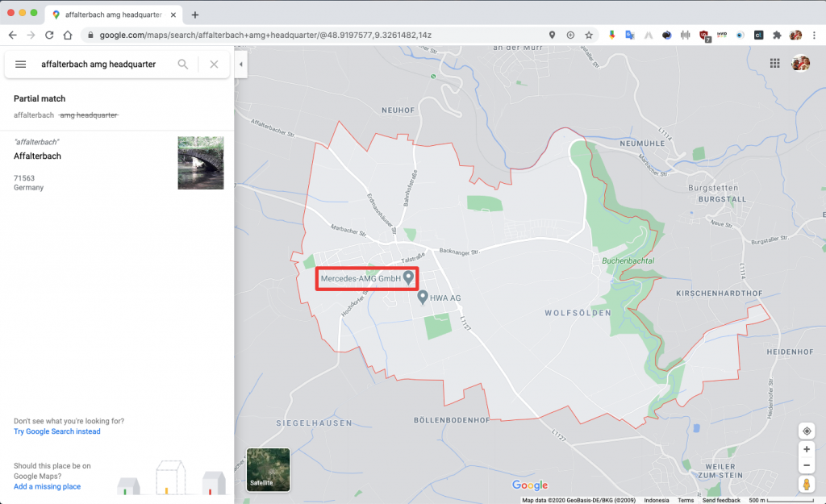The image size is (826, 504).
Task: Click the NEUMÜHLE map label
Action: (642, 144)
